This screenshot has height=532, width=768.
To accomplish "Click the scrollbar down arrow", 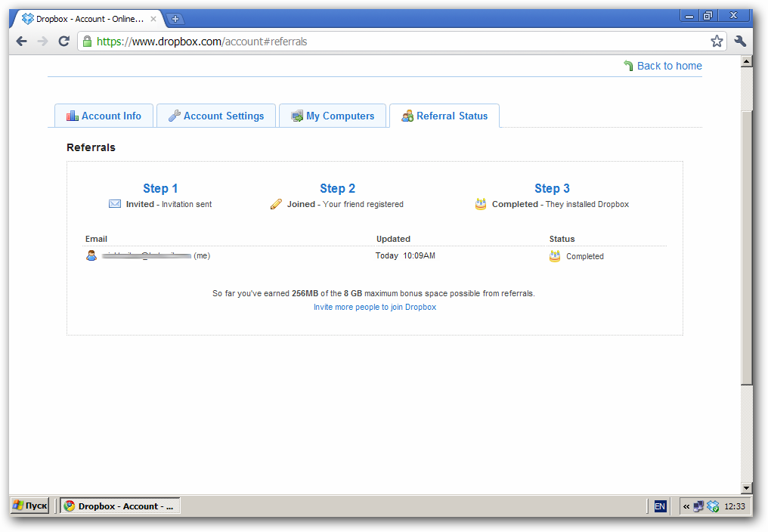I will point(746,488).
